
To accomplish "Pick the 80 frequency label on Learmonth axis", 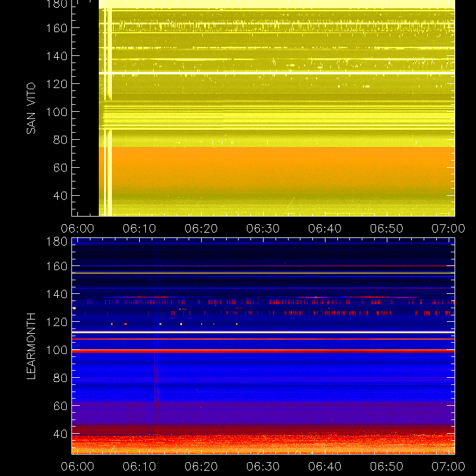I will tap(61, 378).
